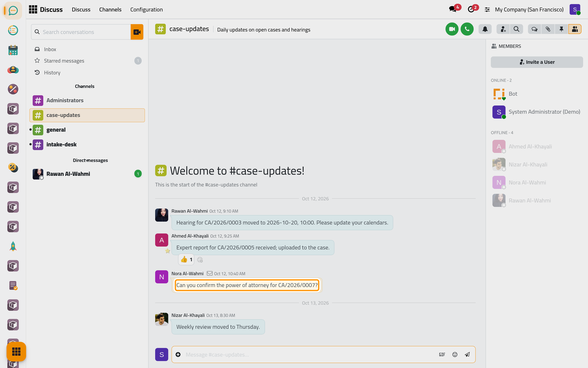Open notification settings bell icon
Image resolution: width=588 pixels, height=368 pixels.
(485, 29)
